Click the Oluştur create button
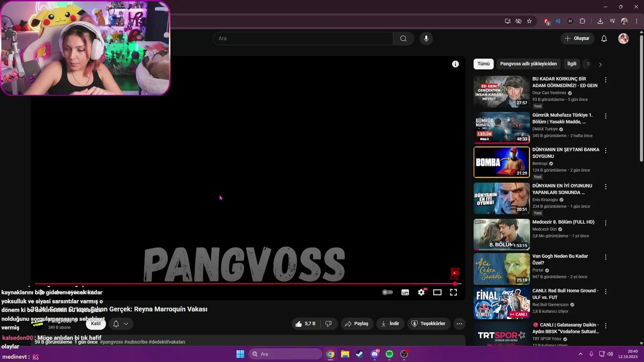Image resolution: width=644 pixels, height=362 pixels. tap(577, 39)
